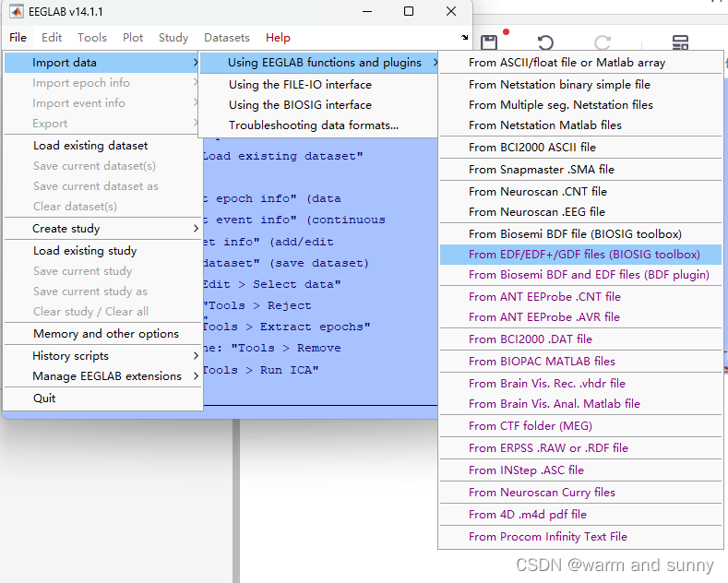
Task: Select From Neuroscan Curry files
Action: point(580,493)
